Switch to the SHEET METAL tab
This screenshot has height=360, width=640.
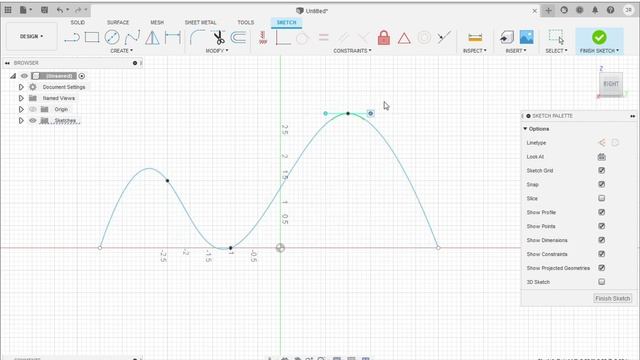click(200, 22)
